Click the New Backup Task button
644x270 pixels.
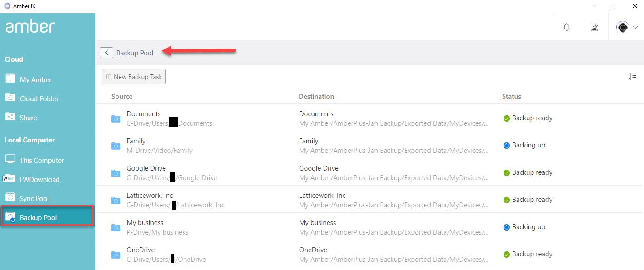(134, 77)
